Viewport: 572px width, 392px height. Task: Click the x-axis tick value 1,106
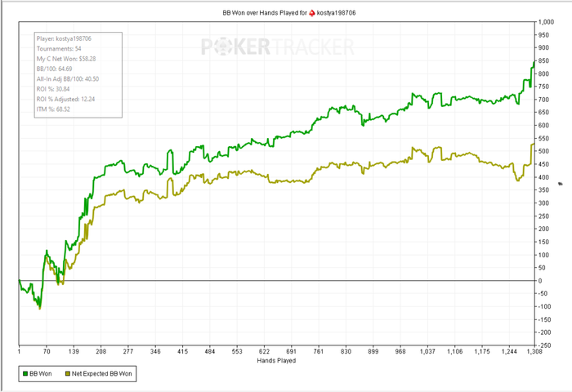pyautogui.click(x=455, y=351)
